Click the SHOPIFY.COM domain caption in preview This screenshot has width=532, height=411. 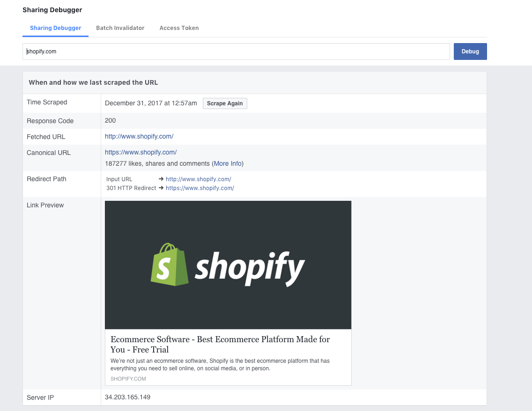tap(128, 379)
